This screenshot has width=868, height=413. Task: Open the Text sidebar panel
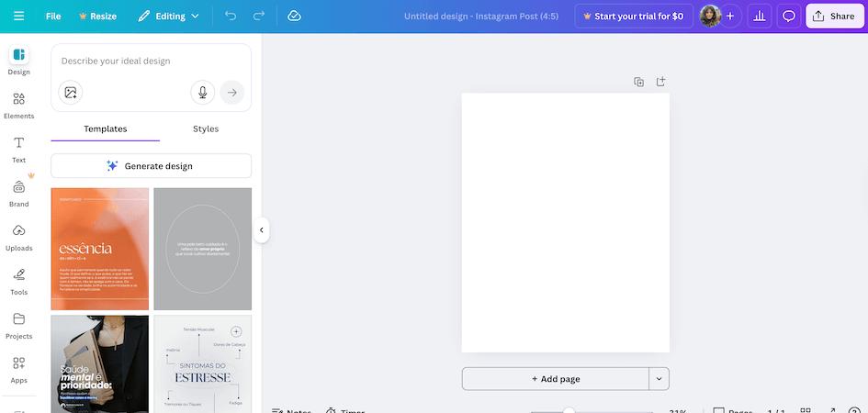pos(18,150)
